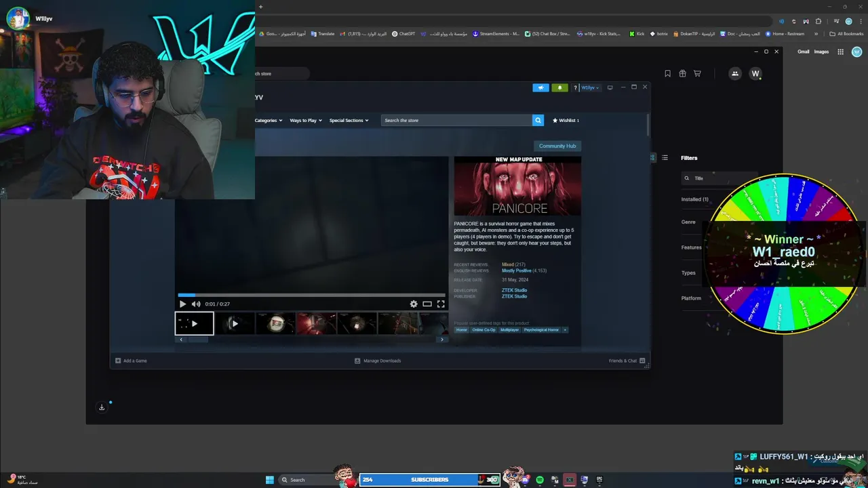
Task: Expand the Genre filter section
Action: coord(688,222)
